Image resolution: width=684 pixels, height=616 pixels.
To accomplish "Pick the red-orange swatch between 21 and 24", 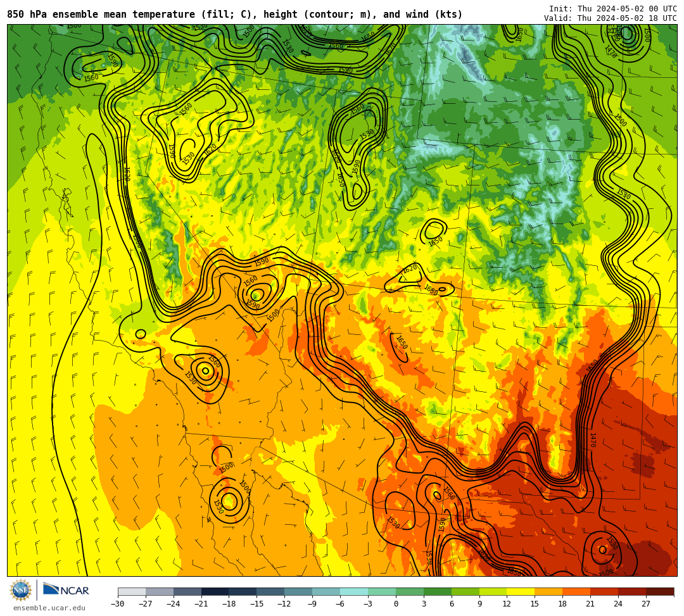I will (605, 591).
